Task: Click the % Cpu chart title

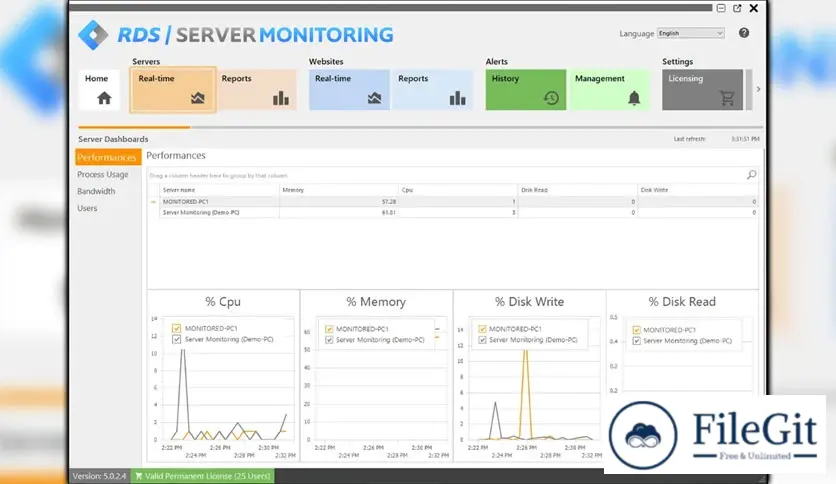Action: [223, 302]
